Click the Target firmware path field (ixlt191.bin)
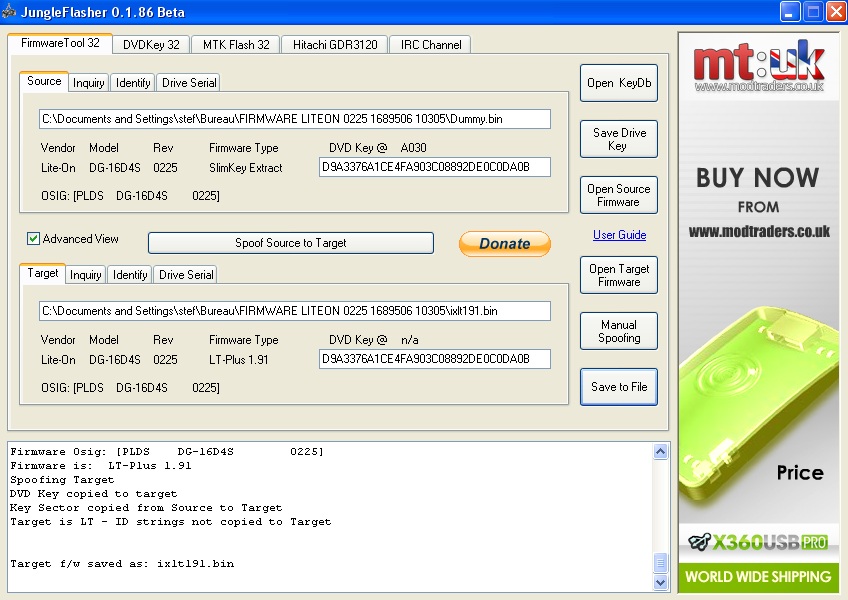 click(295, 311)
